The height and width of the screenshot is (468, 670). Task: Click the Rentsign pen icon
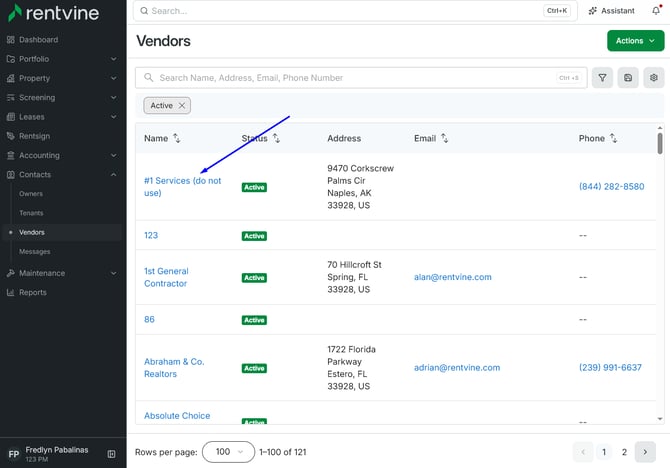(11, 136)
